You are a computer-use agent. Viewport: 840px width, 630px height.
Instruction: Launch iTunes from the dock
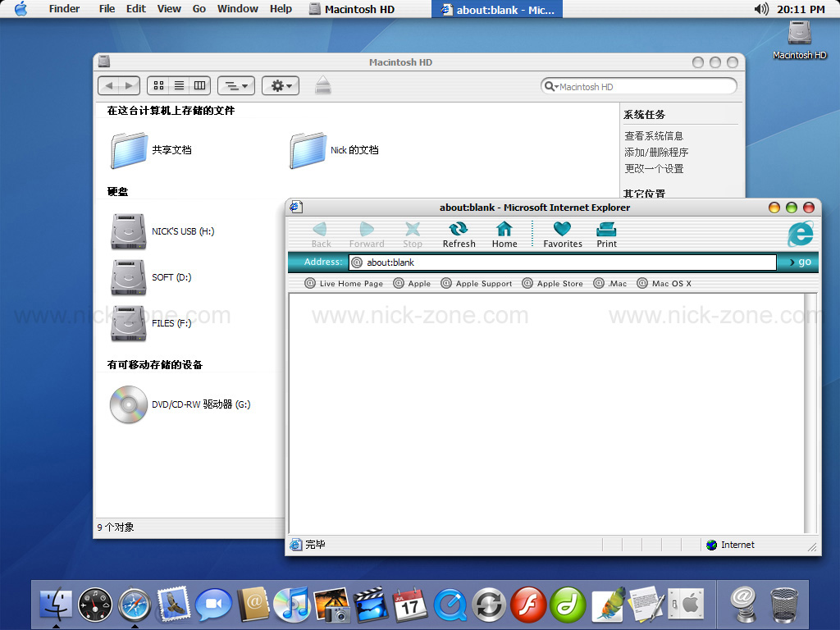[x=292, y=605]
